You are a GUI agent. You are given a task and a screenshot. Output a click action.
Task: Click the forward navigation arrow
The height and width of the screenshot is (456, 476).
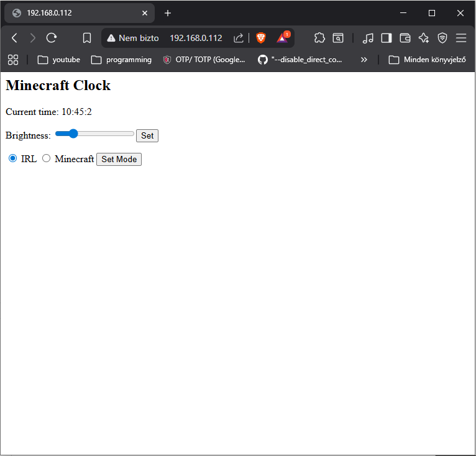[32, 38]
